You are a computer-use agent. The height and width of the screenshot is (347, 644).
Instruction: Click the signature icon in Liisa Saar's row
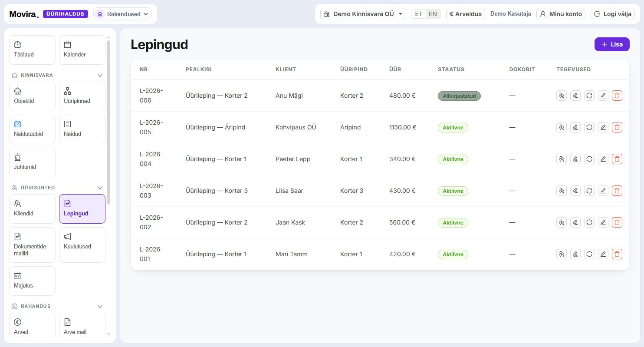(575, 191)
